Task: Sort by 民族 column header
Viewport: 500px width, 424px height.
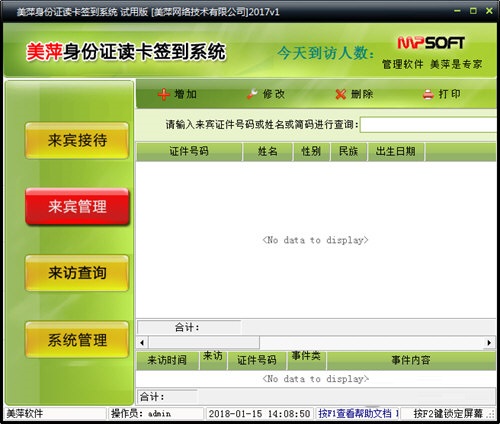Action: (x=349, y=152)
